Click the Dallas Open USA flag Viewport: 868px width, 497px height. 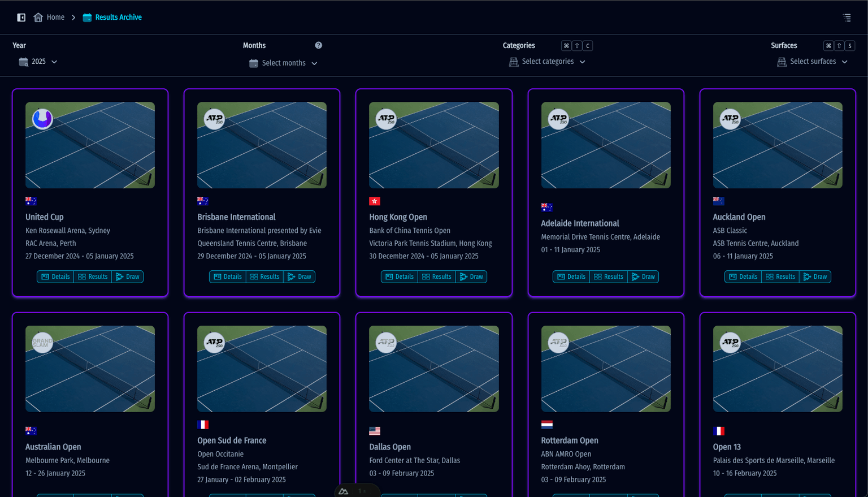point(375,431)
